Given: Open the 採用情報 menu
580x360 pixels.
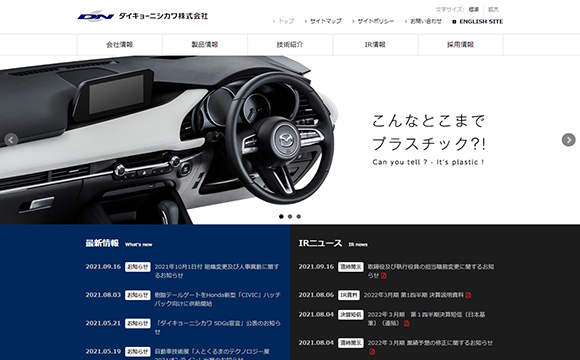Looking at the screenshot, I should click(461, 45).
